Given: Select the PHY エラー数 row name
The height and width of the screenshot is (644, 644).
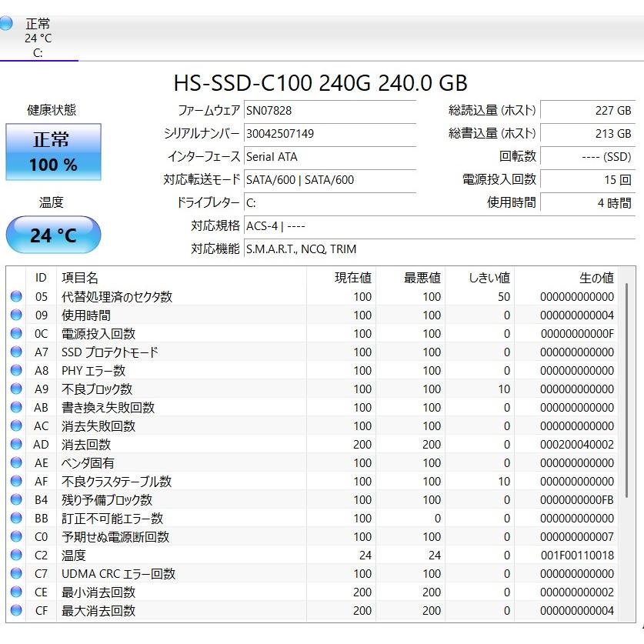Looking at the screenshot, I should pyautogui.click(x=93, y=370).
